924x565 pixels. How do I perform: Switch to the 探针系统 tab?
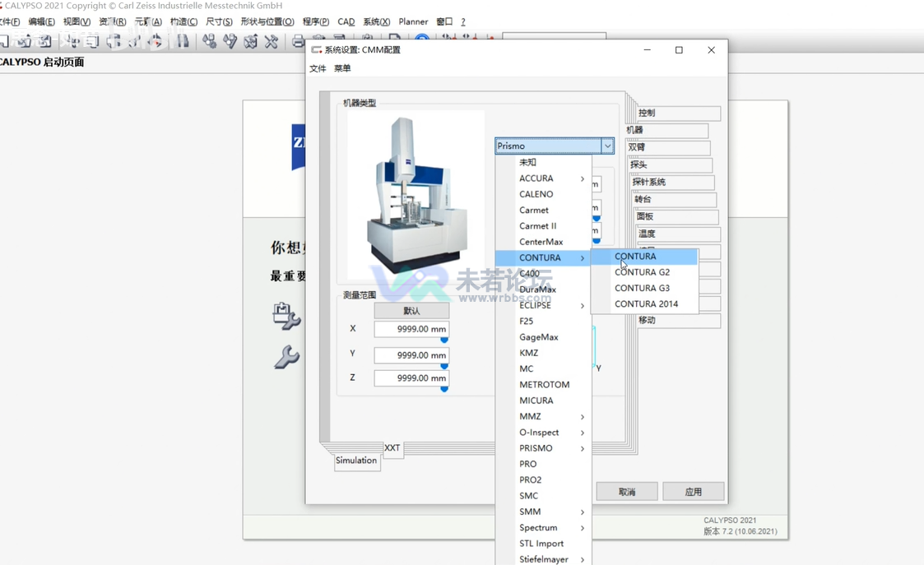coord(672,182)
